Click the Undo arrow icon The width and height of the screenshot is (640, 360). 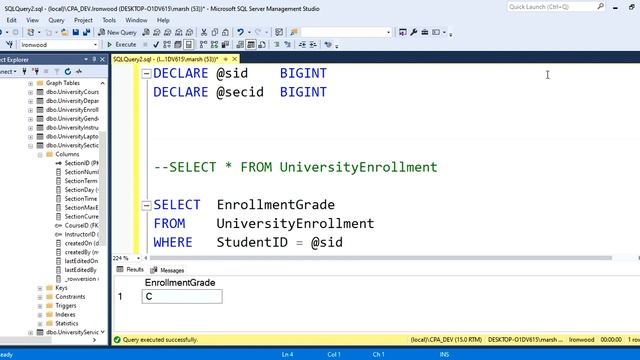point(240,32)
